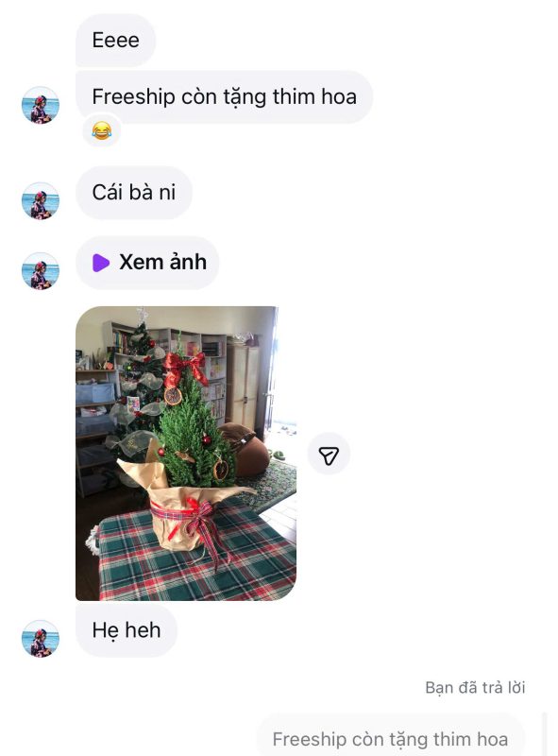Click the laughing emoji reaction
Image resolution: width=558 pixels, height=756 pixels.
(x=102, y=130)
